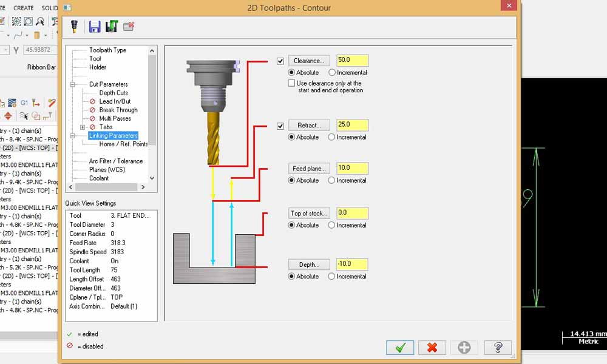Click the blue save parameters floppy icon
The width and height of the screenshot is (607, 364).
(95, 26)
